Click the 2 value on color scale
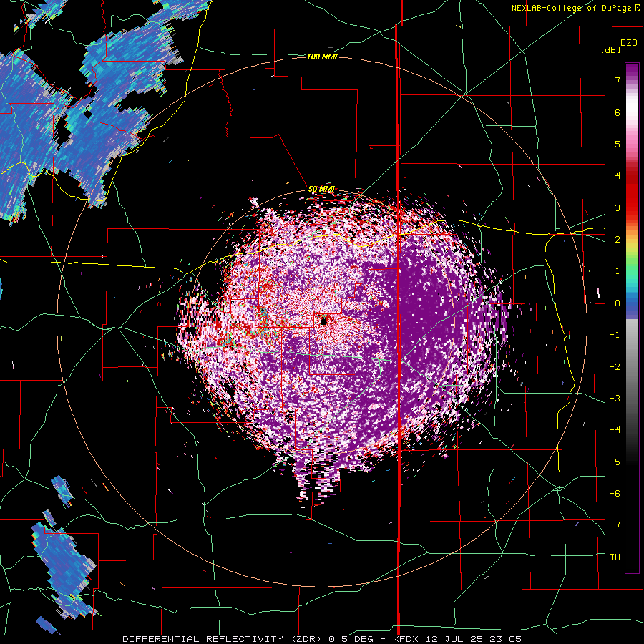Viewport: 644px width, 644px height. [618, 240]
